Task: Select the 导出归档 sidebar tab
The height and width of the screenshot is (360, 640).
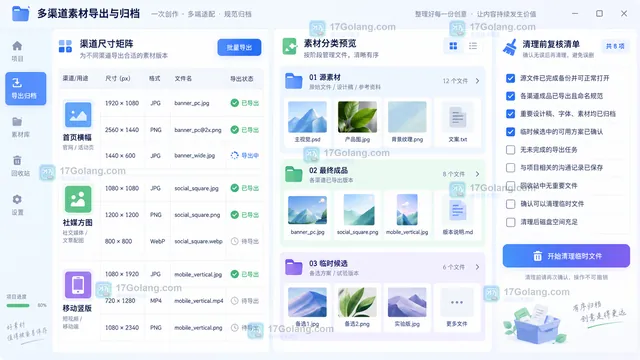Action: pos(25,89)
